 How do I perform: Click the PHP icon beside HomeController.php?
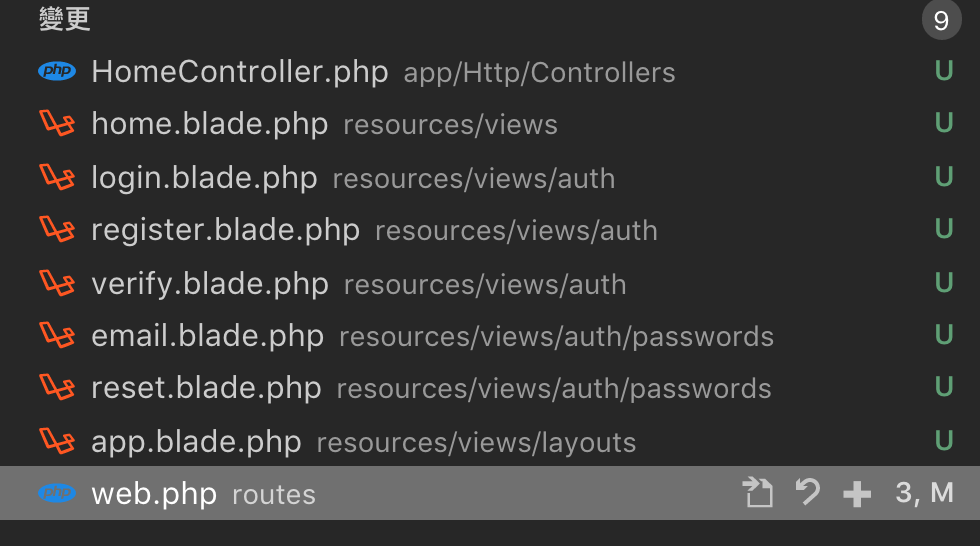click(57, 71)
